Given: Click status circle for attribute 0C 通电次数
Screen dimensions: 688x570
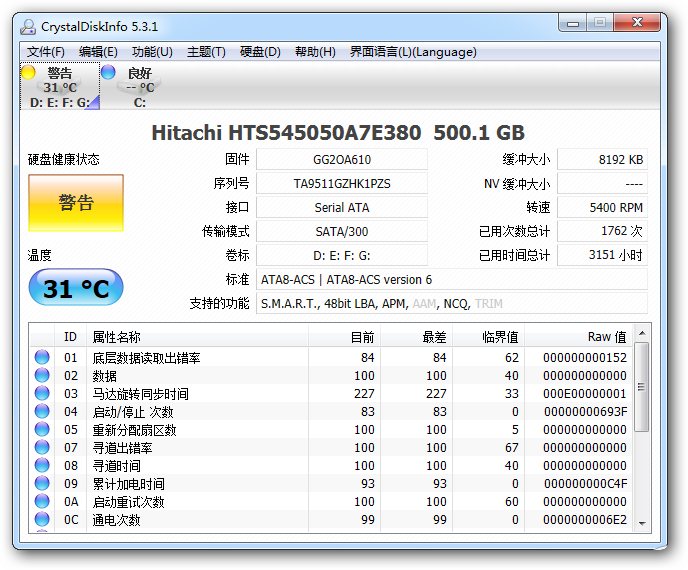Looking at the screenshot, I should click(x=42, y=519).
